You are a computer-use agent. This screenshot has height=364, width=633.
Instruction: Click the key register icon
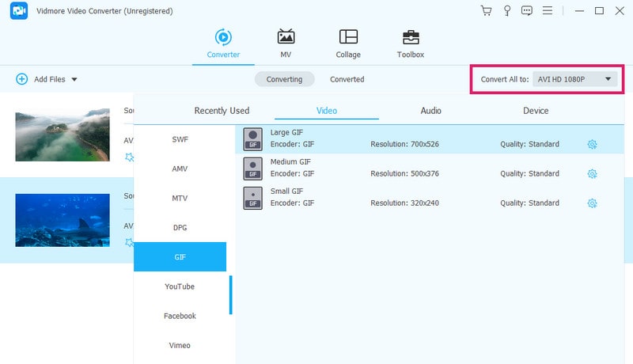[x=506, y=11]
